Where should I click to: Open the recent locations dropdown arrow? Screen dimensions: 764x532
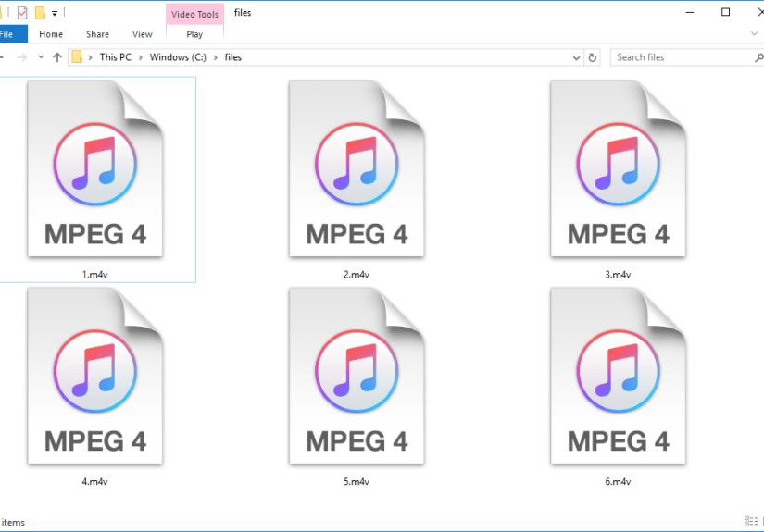click(x=41, y=57)
